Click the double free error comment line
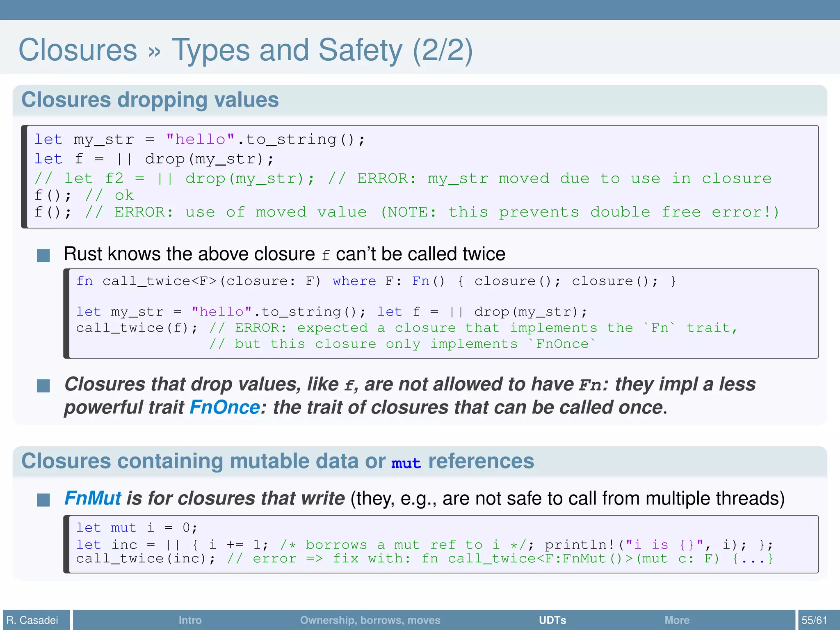Viewport: 840px width, 630px height. pyautogui.click(x=406, y=212)
